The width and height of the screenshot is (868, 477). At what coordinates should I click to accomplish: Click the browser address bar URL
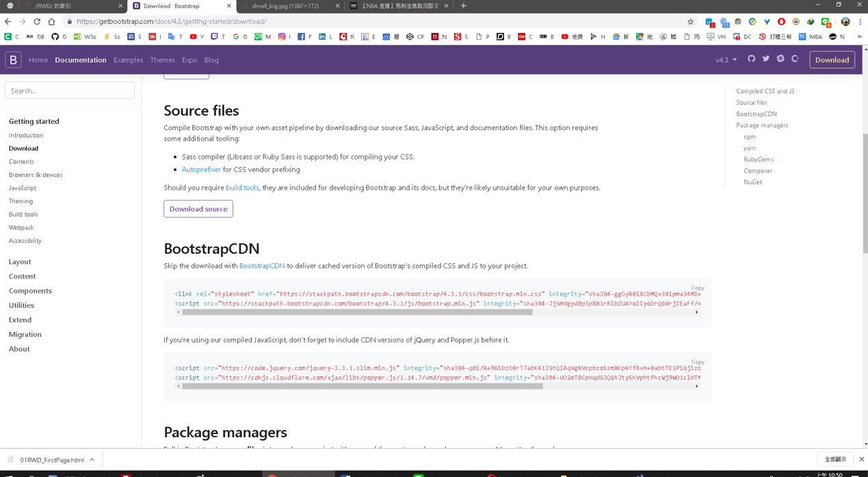pos(172,22)
